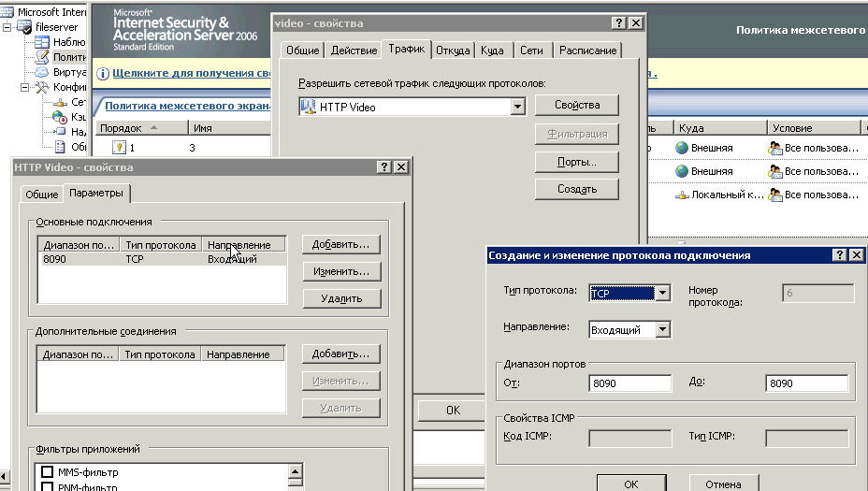Click the Условие column header
This screenshot has width=868, height=491.
(813, 128)
